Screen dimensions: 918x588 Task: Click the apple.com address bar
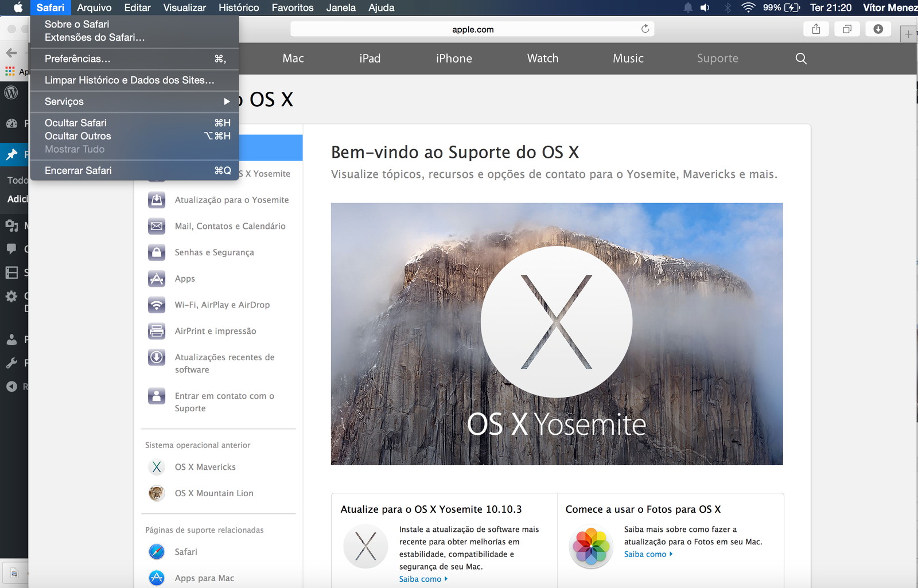click(472, 29)
